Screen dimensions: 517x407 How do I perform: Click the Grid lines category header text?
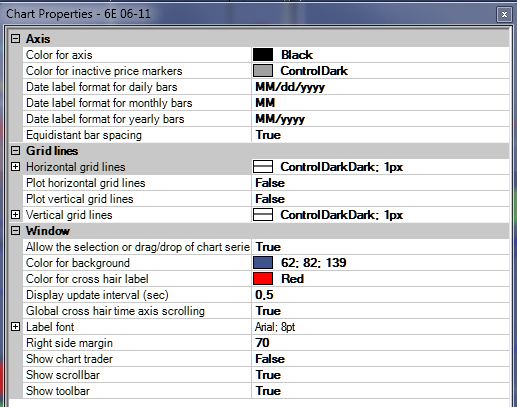(52, 151)
